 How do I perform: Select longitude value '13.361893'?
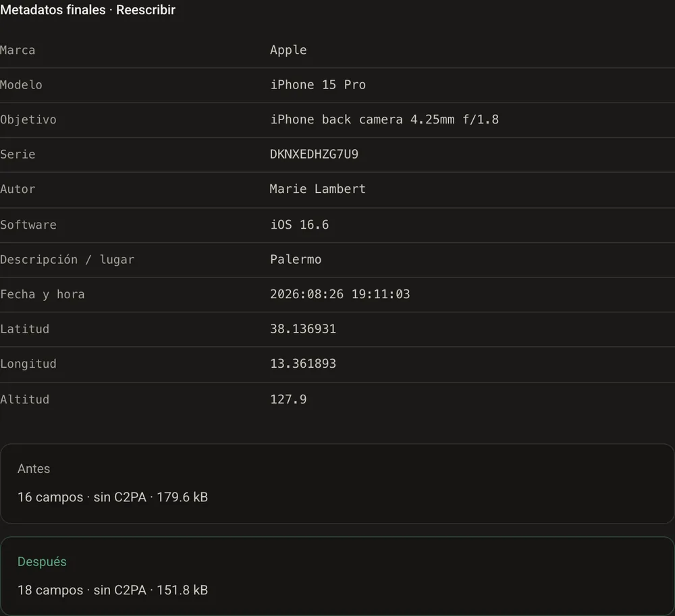click(303, 364)
